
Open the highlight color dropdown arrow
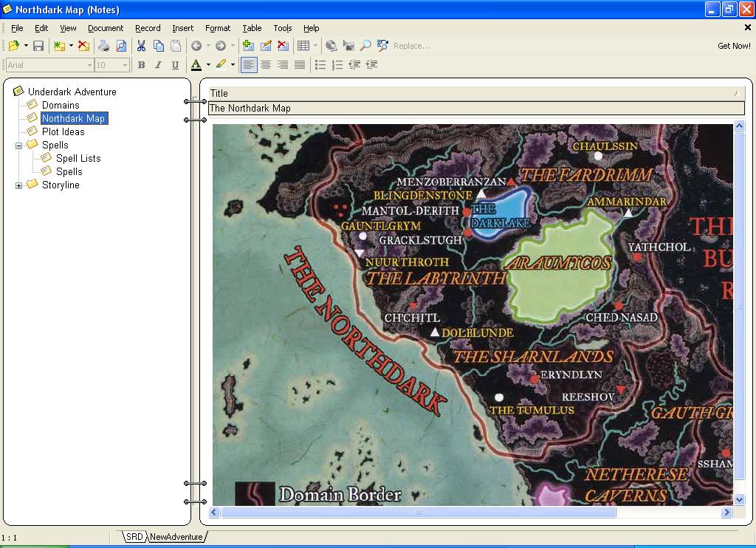click(233, 65)
